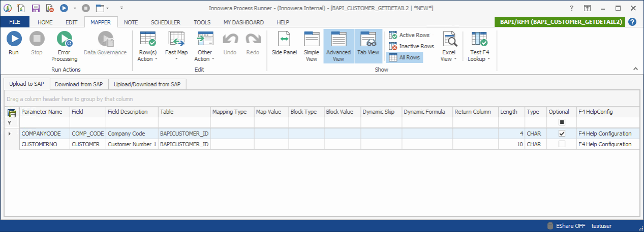Expand the Row(s) Action dropdown

coord(148,55)
